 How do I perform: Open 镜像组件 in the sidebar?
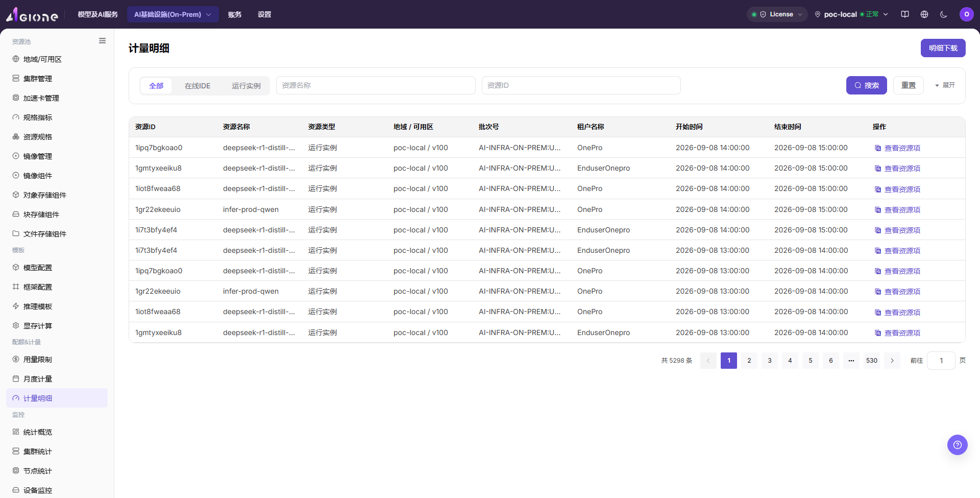[x=57, y=176]
